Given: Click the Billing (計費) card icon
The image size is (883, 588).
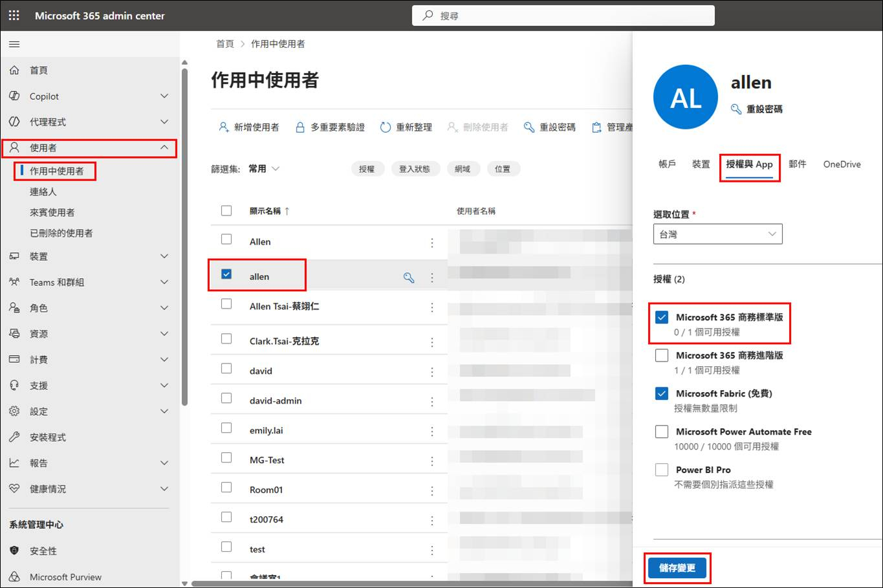Looking at the screenshot, I should (x=14, y=359).
